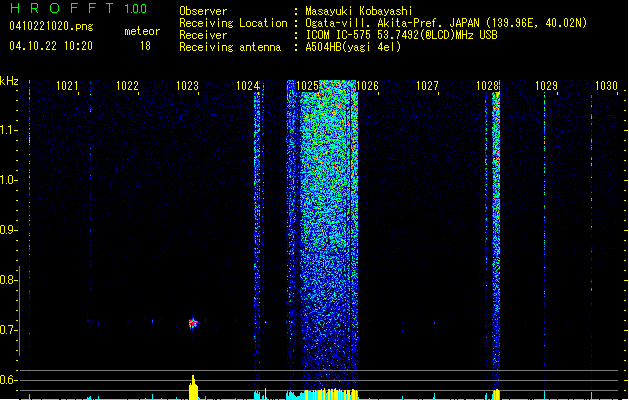Viewport: 629px width, 400px height.
Task: Click the 1026 time axis label
Action: pyautogui.click(x=367, y=86)
